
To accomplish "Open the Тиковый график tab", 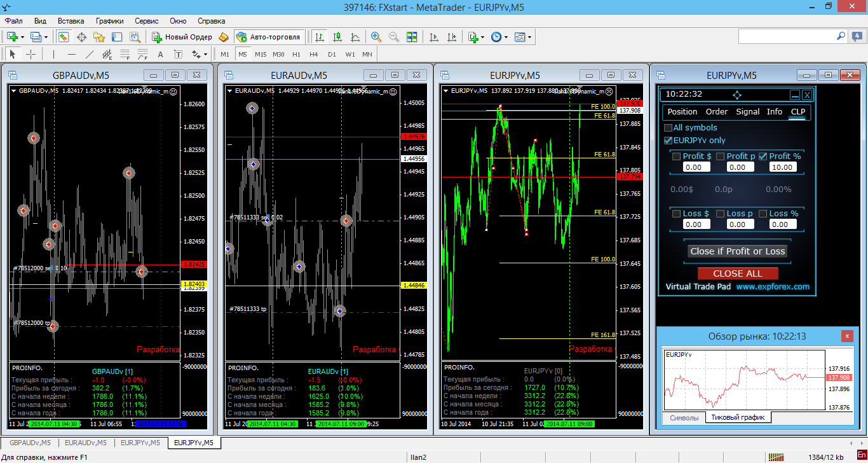I will [x=737, y=418].
